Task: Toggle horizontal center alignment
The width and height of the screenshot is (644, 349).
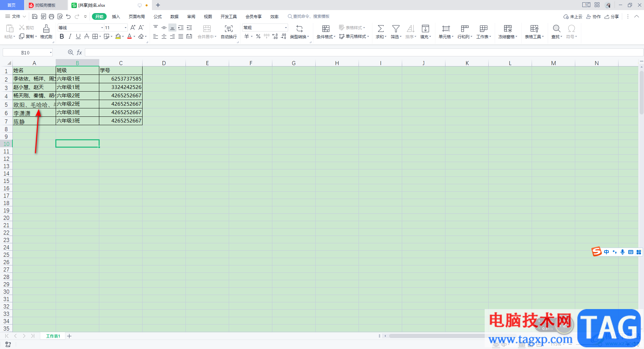Action: tap(164, 36)
